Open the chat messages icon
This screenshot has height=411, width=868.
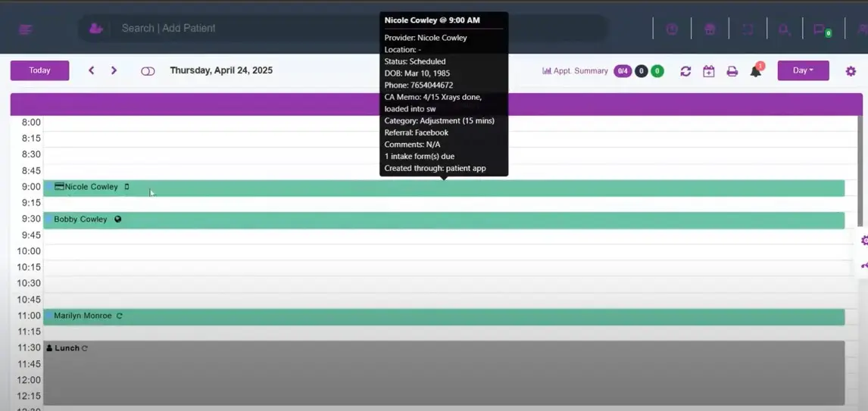pyautogui.click(x=821, y=30)
